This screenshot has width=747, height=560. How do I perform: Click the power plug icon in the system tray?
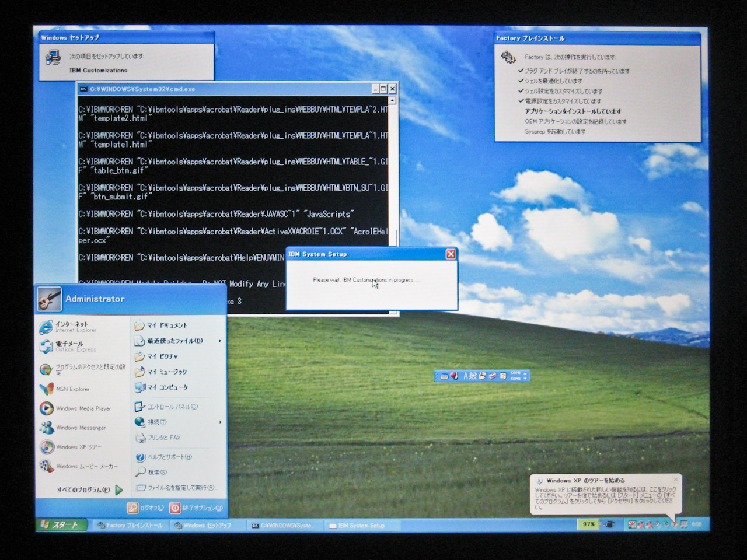point(609,524)
